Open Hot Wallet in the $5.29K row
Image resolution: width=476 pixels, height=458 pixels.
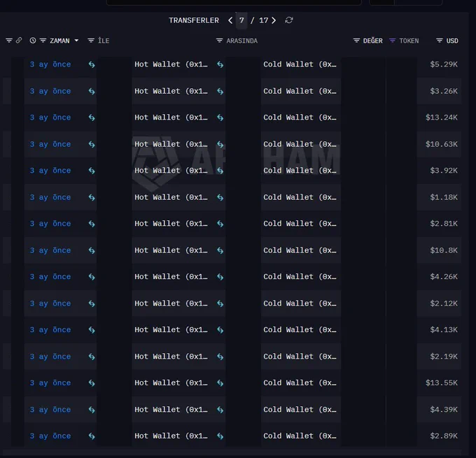[x=171, y=64]
